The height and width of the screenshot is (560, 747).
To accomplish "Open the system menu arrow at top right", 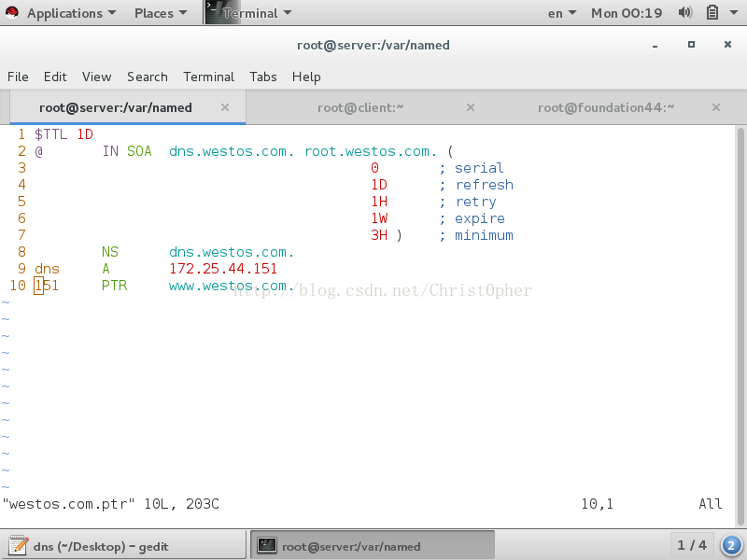I will (734, 12).
